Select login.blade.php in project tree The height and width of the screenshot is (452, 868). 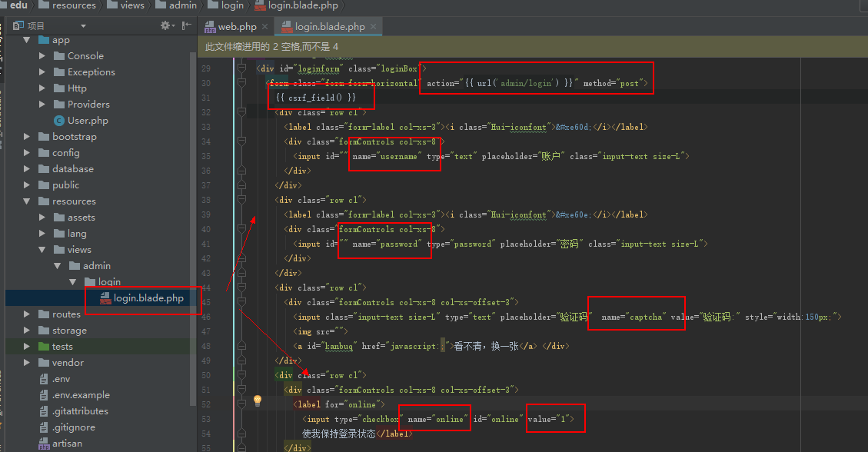[x=148, y=298]
